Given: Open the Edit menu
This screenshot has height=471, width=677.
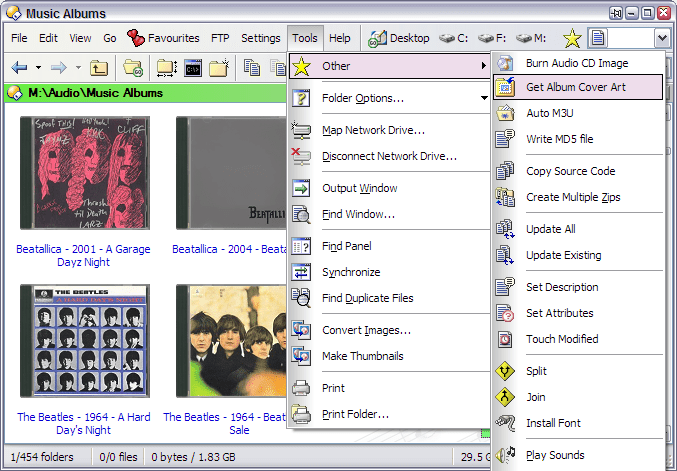Looking at the screenshot, I should [48, 38].
